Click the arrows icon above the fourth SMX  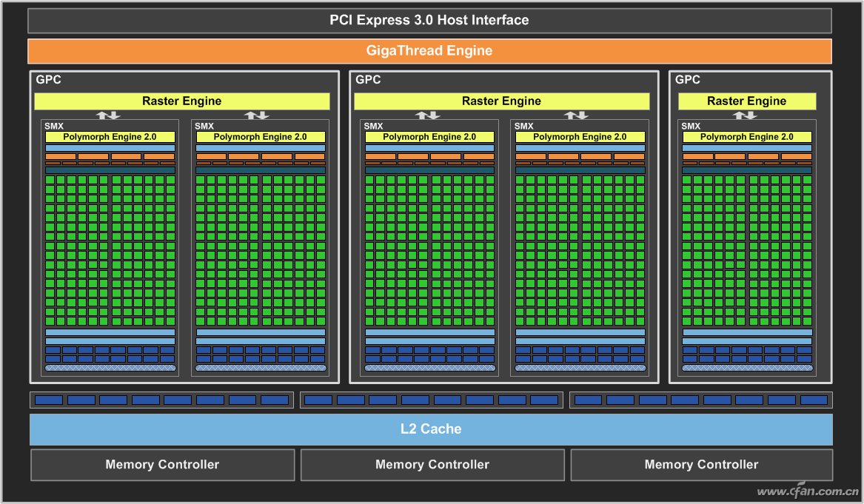coord(576,115)
